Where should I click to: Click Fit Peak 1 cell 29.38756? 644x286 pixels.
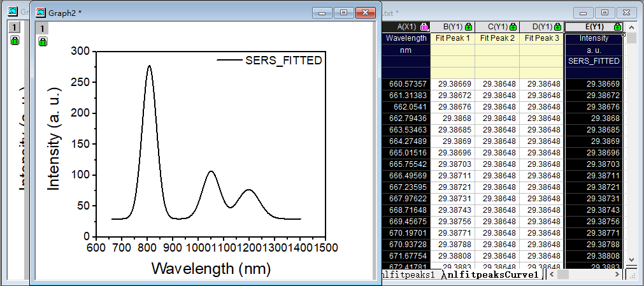(453, 222)
